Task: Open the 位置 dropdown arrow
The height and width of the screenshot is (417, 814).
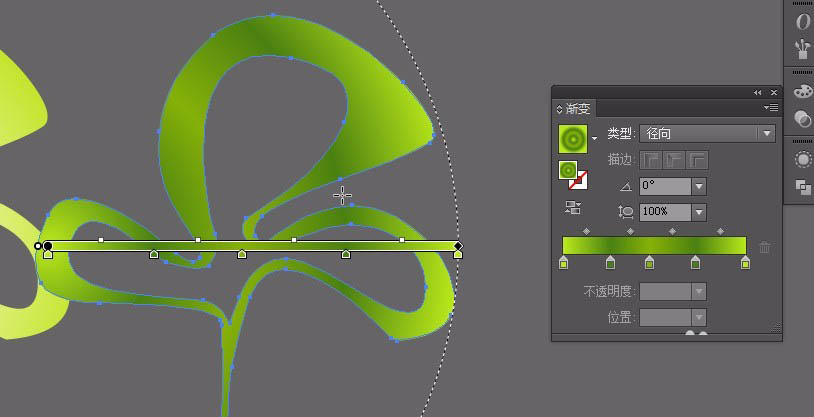Action: tap(699, 317)
